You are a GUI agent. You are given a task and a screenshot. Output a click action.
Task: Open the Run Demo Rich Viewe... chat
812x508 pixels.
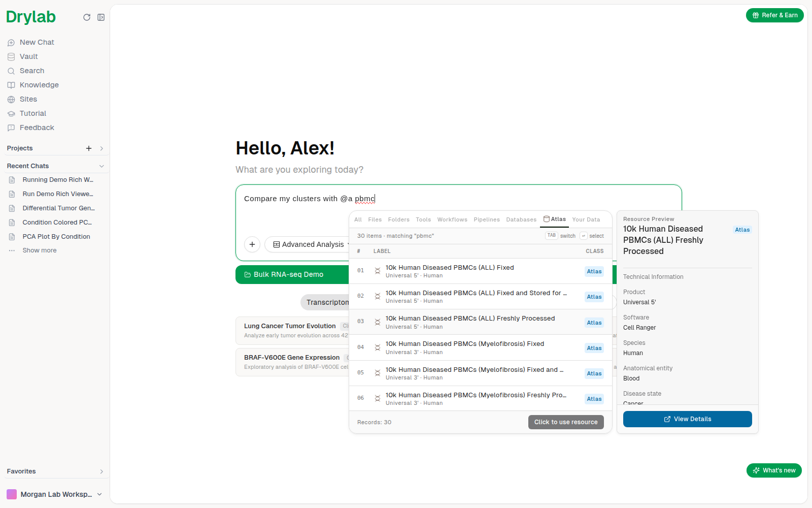pos(55,194)
